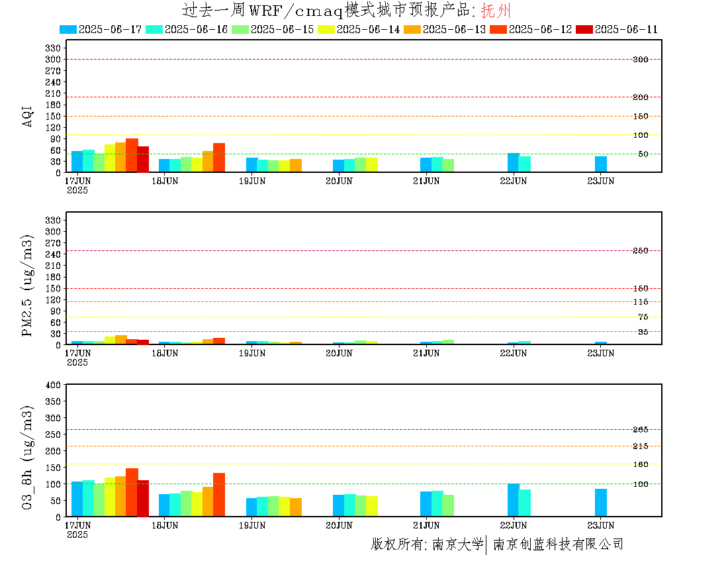Click the 20JUN x-axis label under PM2.5 chart
The width and height of the screenshot is (728, 563).
click(x=339, y=354)
